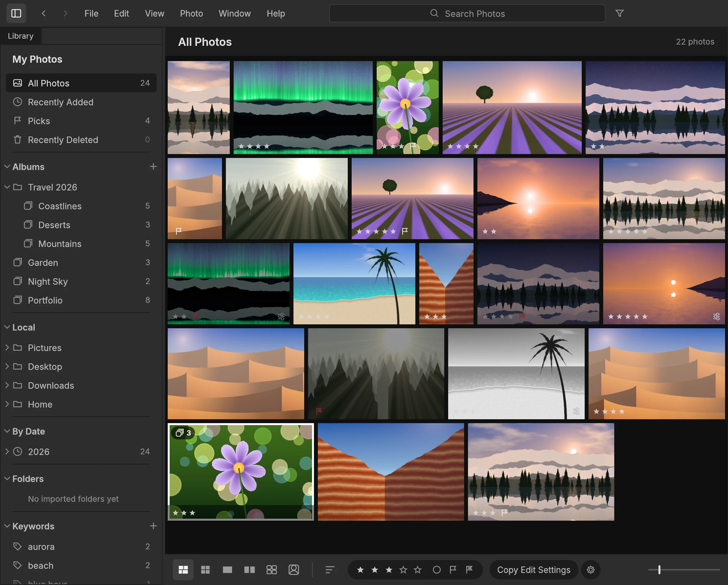Select the grayscale palm beach thumbnail
The image size is (728, 585).
coord(516,373)
